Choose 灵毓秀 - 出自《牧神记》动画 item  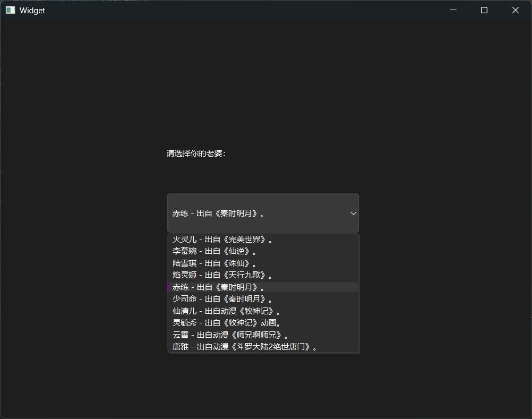click(263, 323)
